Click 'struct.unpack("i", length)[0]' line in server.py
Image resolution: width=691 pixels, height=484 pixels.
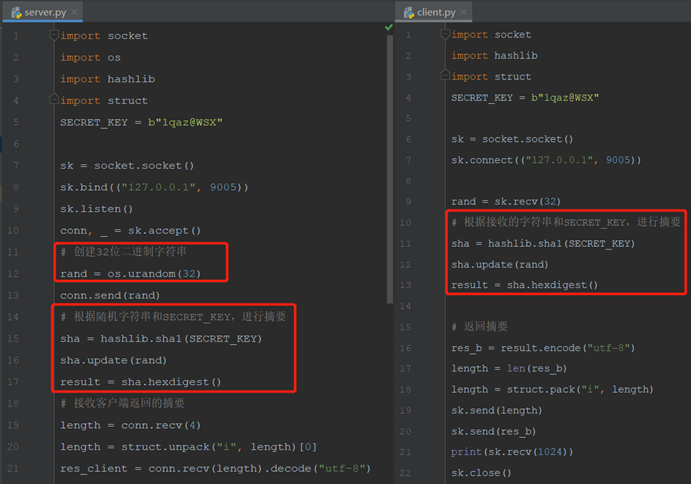[188, 447]
